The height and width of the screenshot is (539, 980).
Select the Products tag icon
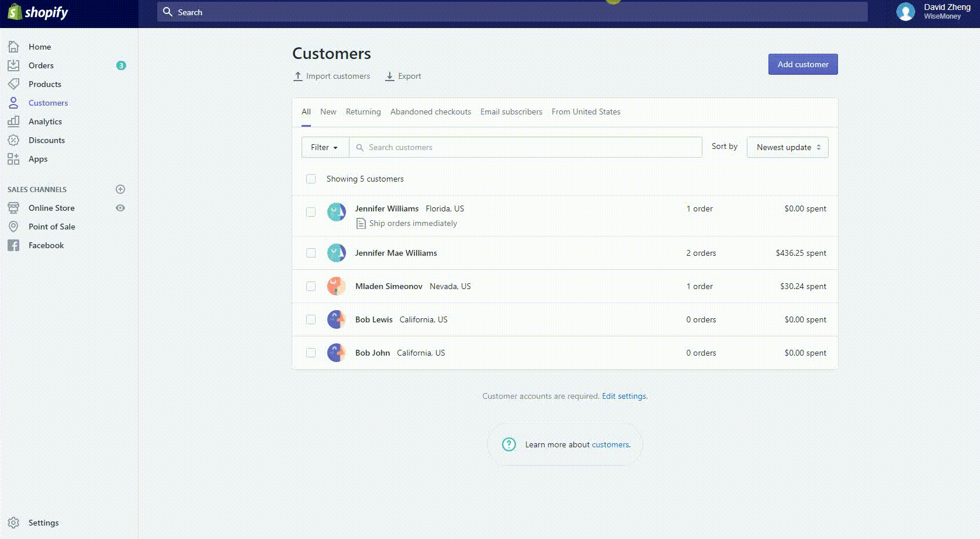tap(13, 84)
